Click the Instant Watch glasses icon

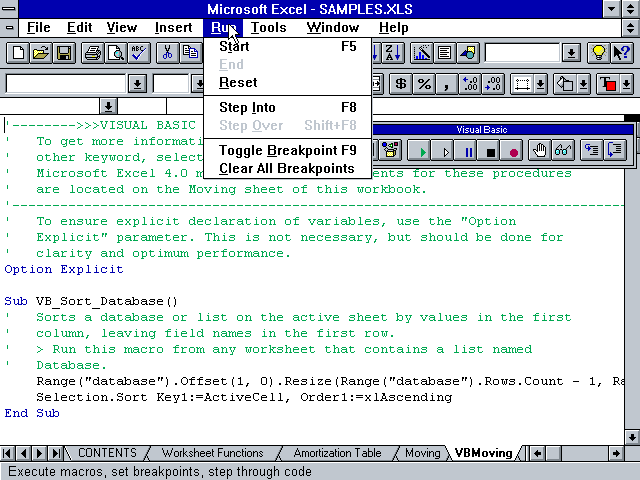coord(564,151)
